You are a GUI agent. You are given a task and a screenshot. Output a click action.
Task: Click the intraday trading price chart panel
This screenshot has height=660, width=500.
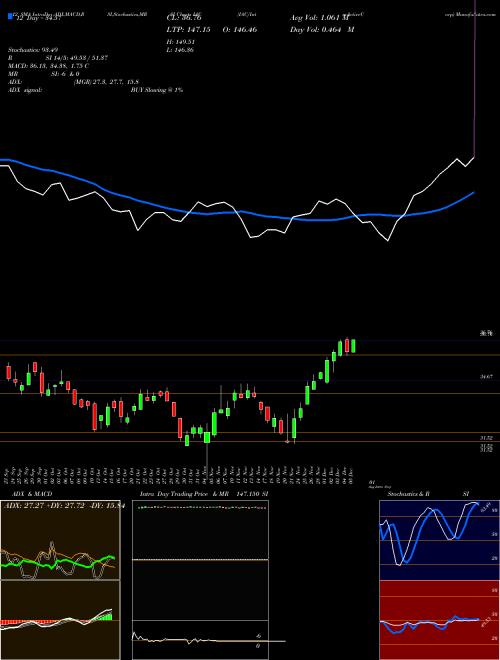(x=200, y=560)
